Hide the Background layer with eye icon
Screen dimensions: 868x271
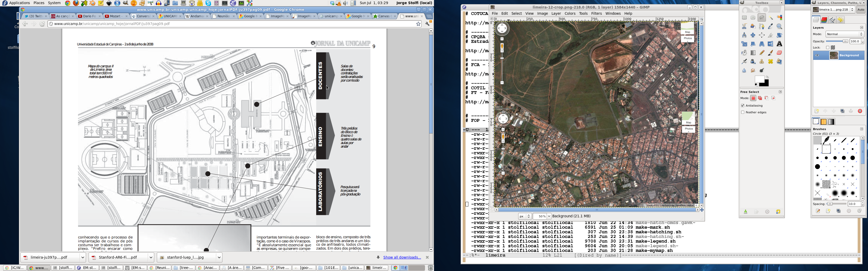click(817, 55)
